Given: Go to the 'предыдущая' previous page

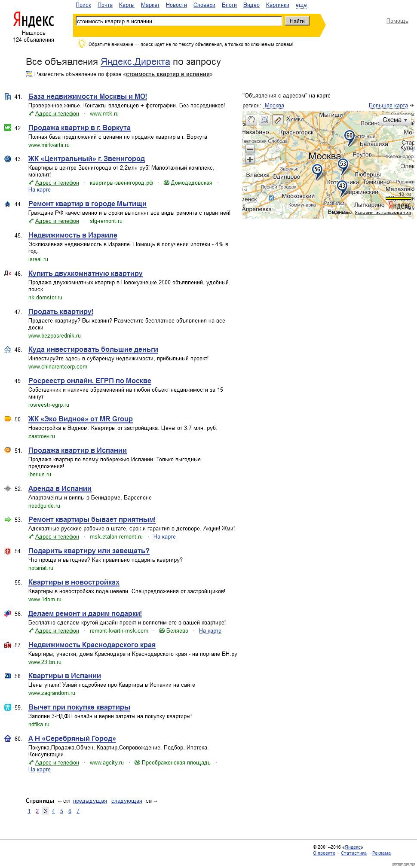Looking at the screenshot, I should pyautogui.click(x=90, y=801).
